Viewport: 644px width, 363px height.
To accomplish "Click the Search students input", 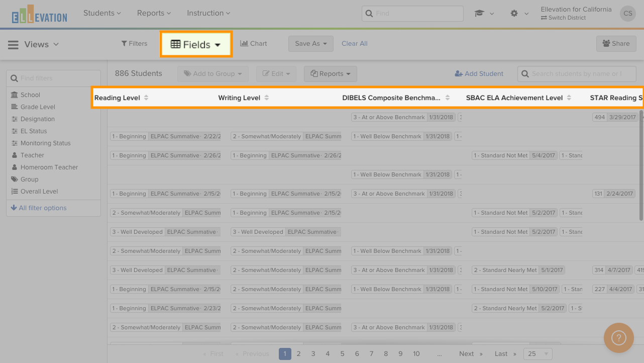I will click(x=577, y=74).
